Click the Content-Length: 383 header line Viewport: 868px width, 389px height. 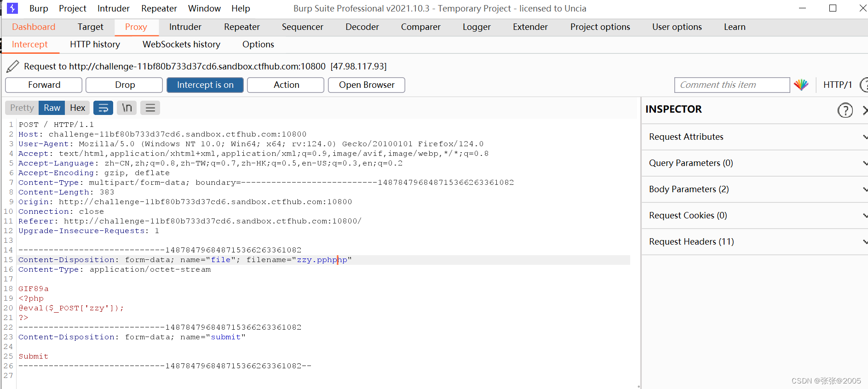tap(66, 192)
